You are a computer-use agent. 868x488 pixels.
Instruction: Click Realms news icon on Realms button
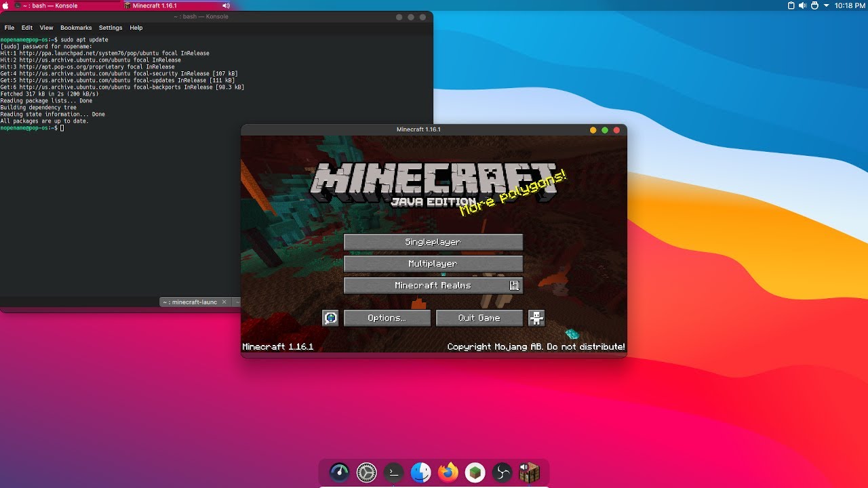(x=514, y=285)
